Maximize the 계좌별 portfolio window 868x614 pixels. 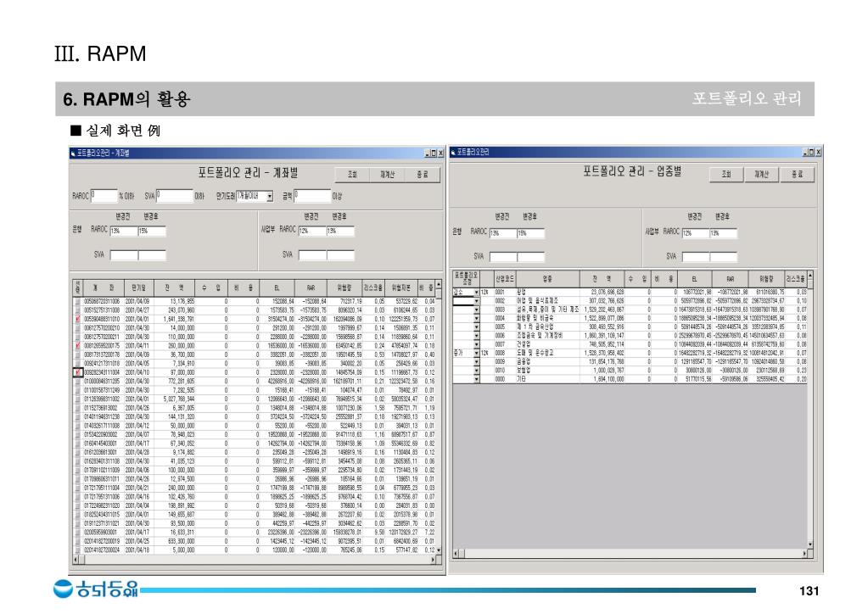coord(434,153)
